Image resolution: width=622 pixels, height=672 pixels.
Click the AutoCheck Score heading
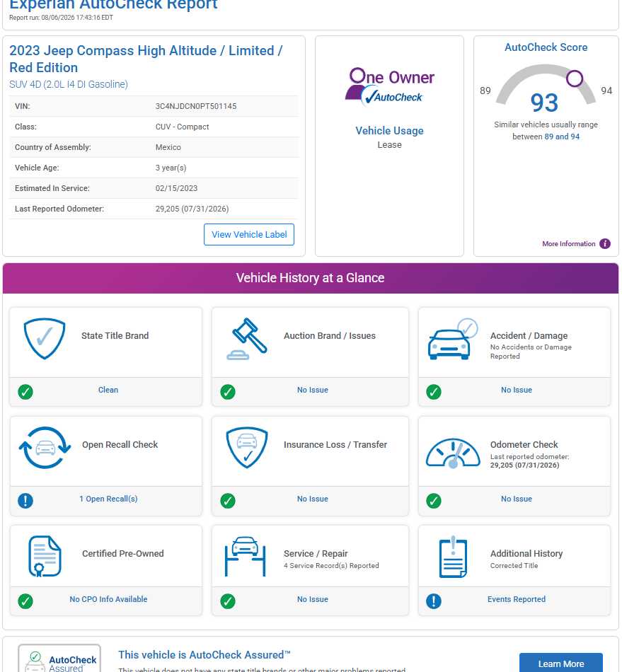[546, 47]
